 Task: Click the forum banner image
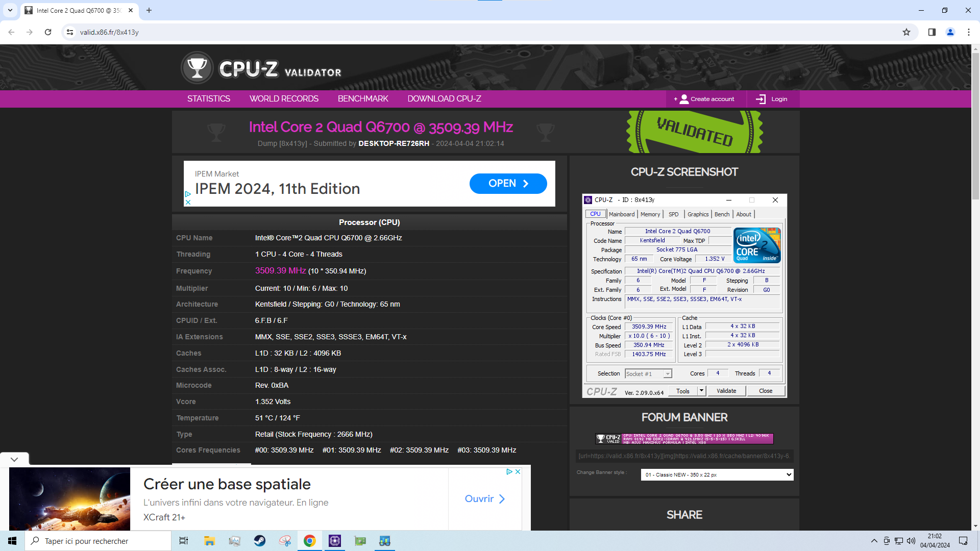[x=684, y=438]
